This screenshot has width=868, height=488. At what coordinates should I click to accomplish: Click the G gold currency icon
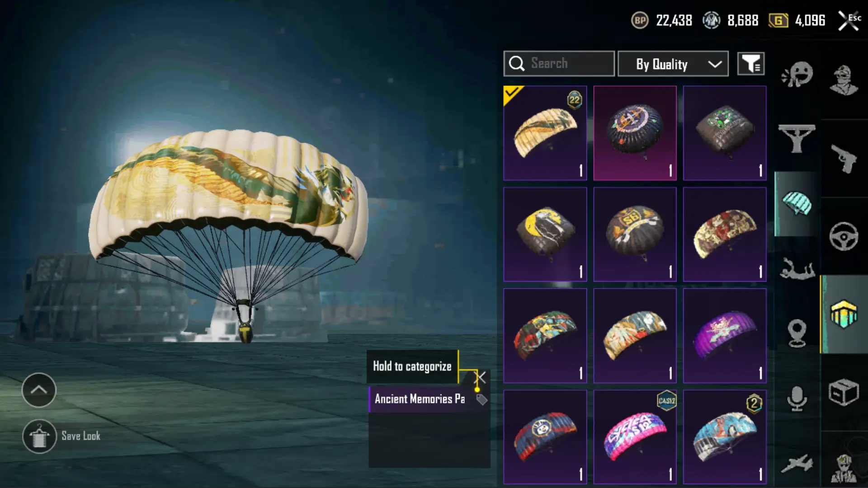(x=778, y=20)
